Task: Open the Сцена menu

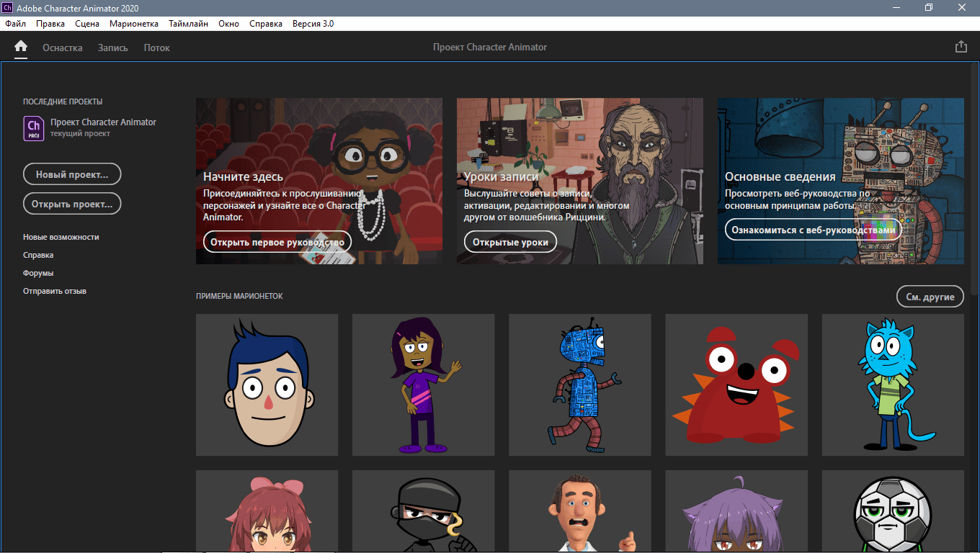Action: [87, 24]
